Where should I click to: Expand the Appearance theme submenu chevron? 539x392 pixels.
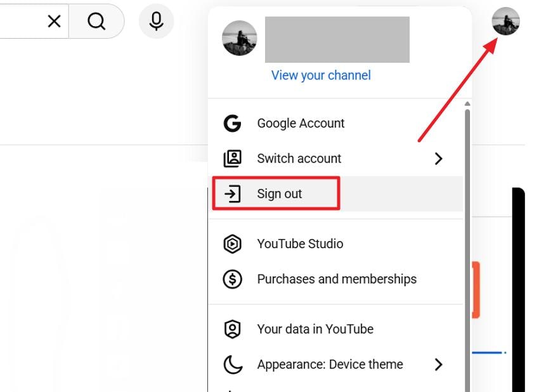(x=439, y=365)
